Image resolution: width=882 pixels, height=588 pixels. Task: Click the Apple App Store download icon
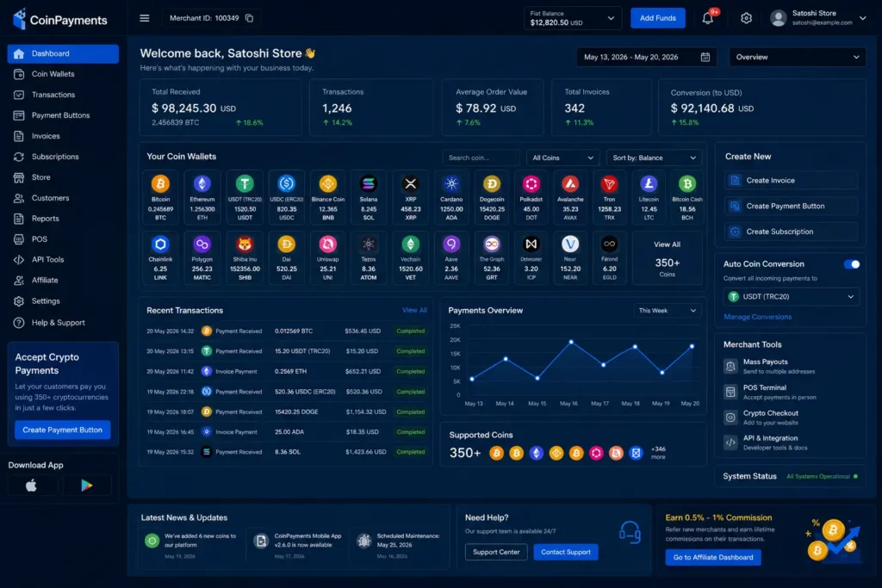[x=32, y=486]
